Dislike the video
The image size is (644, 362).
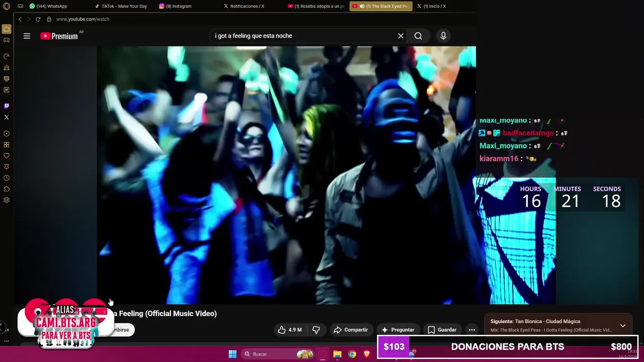[316, 330]
